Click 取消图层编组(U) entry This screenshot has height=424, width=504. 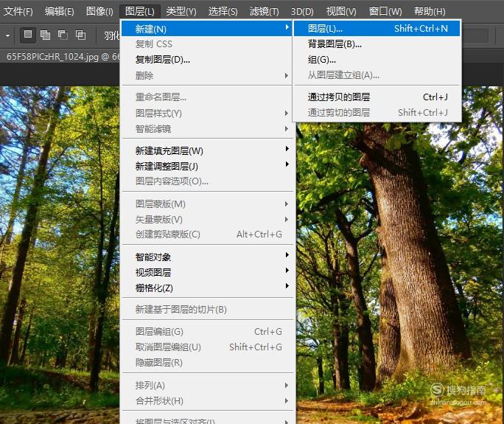(207, 347)
